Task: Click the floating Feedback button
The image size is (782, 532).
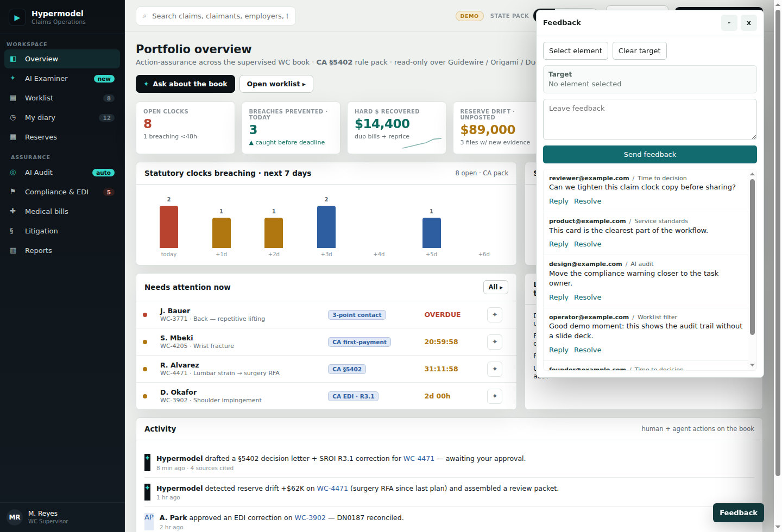Action: pos(739,513)
